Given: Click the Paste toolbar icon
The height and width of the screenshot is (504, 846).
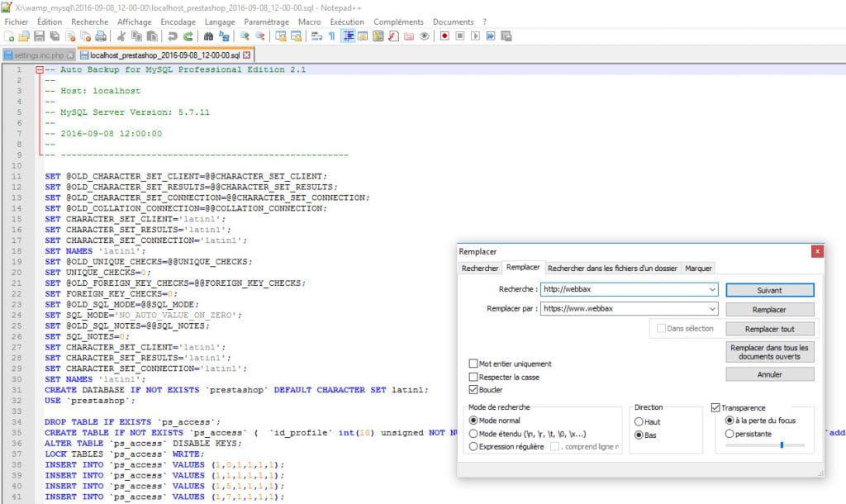Looking at the screenshot, I should click(x=152, y=36).
